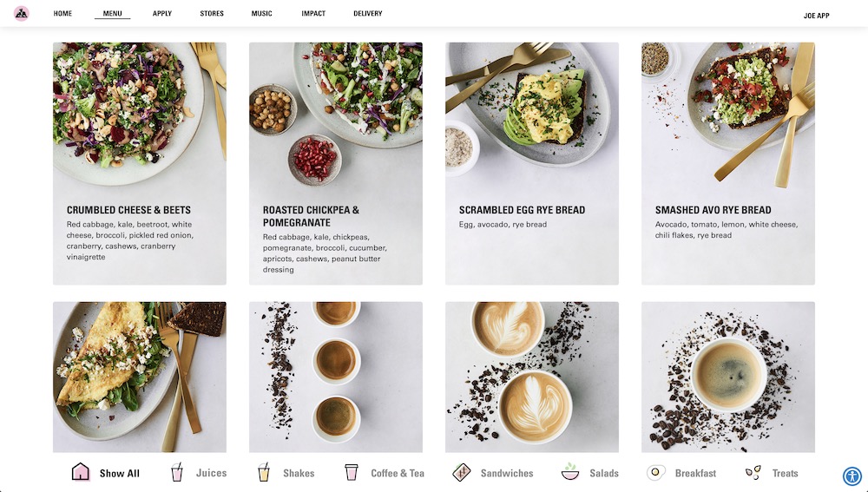Select the Sandwiches category icon
Viewport: 868px width, 492px height.
[x=461, y=473]
